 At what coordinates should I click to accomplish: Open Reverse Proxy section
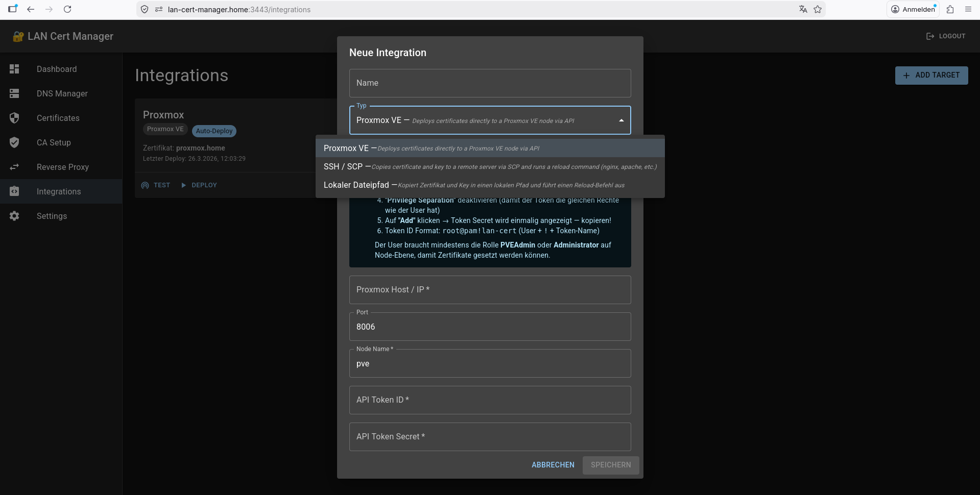61,167
